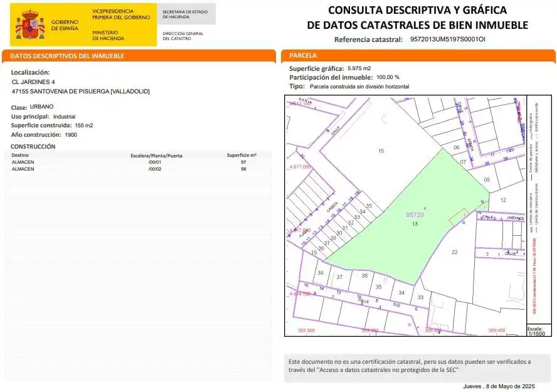
Task: Select '47155 SANTOVENIA DE PISUERGA [VALLADOLID]'
Action: [x=81, y=91]
